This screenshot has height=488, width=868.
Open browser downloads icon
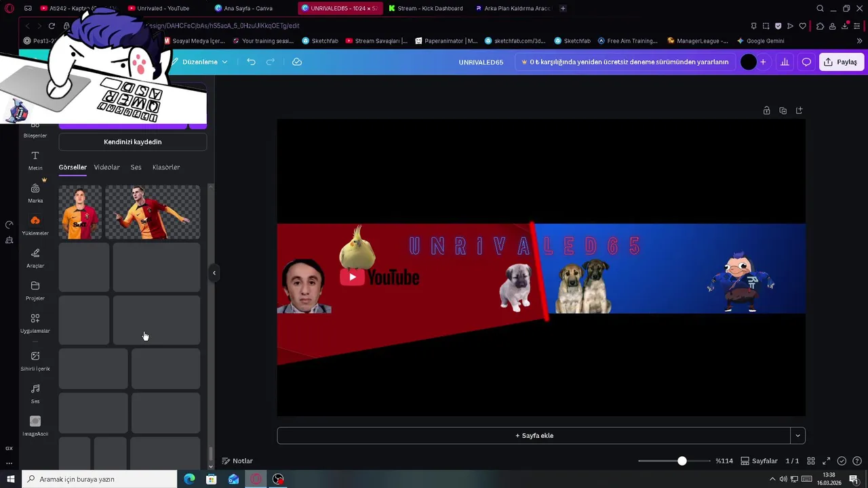click(845, 26)
